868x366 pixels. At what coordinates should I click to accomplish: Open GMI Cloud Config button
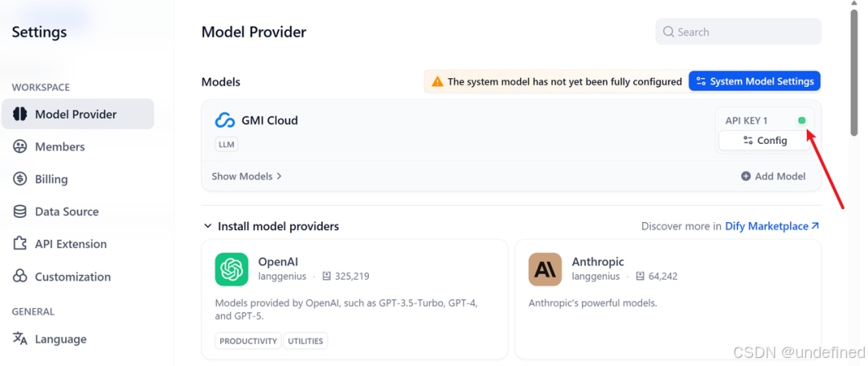click(x=764, y=141)
